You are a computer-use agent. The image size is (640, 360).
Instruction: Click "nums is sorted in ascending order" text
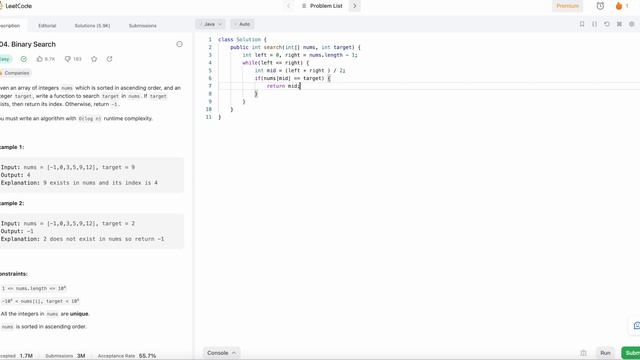[x=44, y=327]
